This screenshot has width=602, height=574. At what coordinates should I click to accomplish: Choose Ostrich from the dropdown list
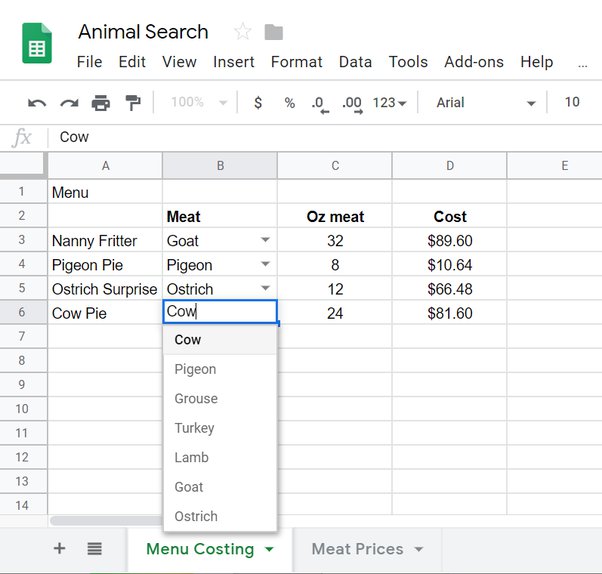tap(220, 516)
